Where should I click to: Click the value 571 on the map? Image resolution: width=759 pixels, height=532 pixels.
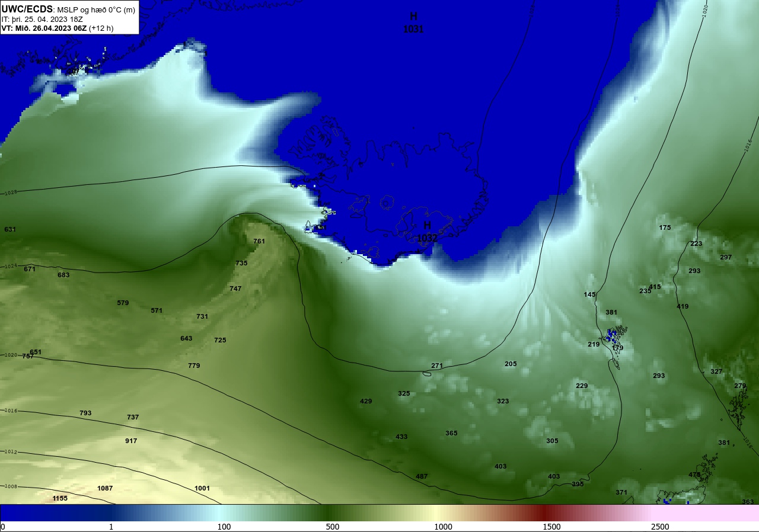tap(157, 310)
